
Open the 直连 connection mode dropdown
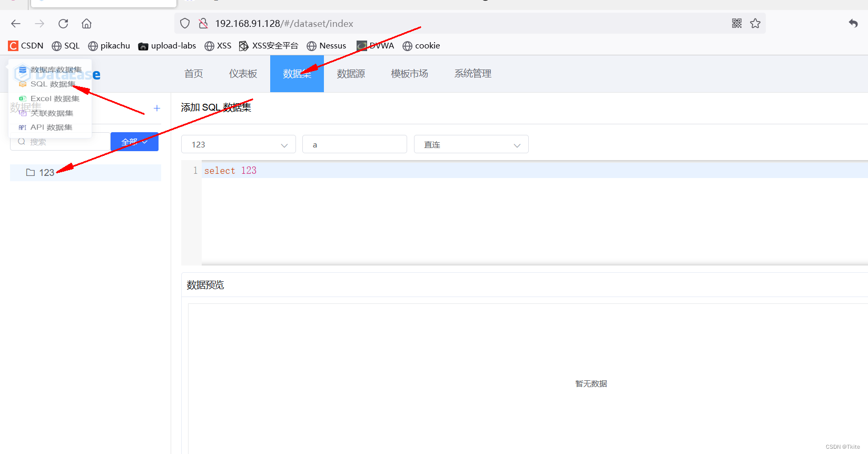[x=471, y=144]
